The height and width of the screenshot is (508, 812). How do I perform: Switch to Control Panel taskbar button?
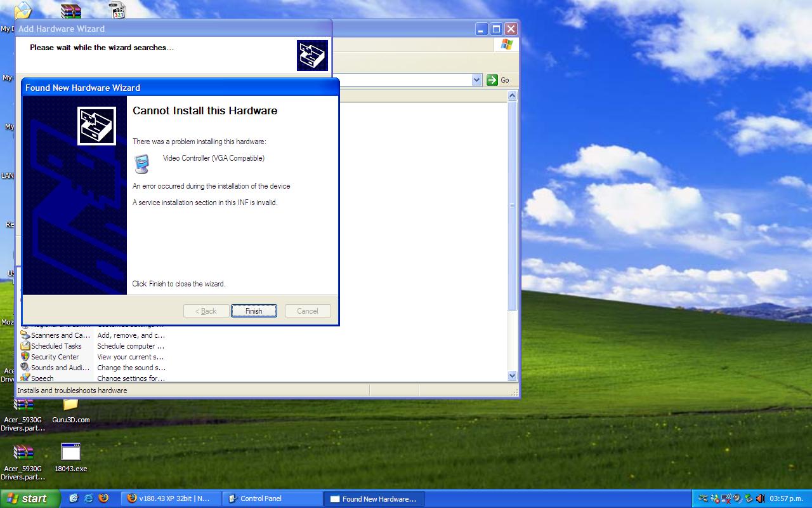(x=273, y=498)
